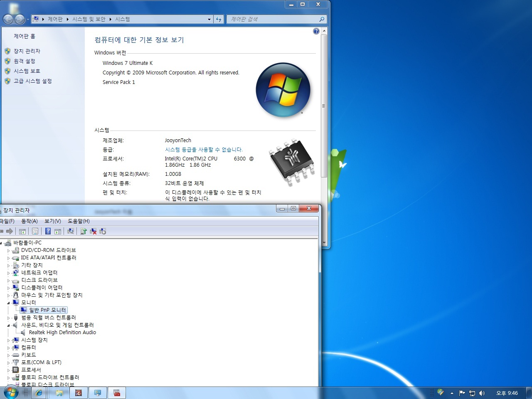This screenshot has width=532, height=399.
Task: Expand the 디스플레이 어댑터 node
Action: pos(8,288)
